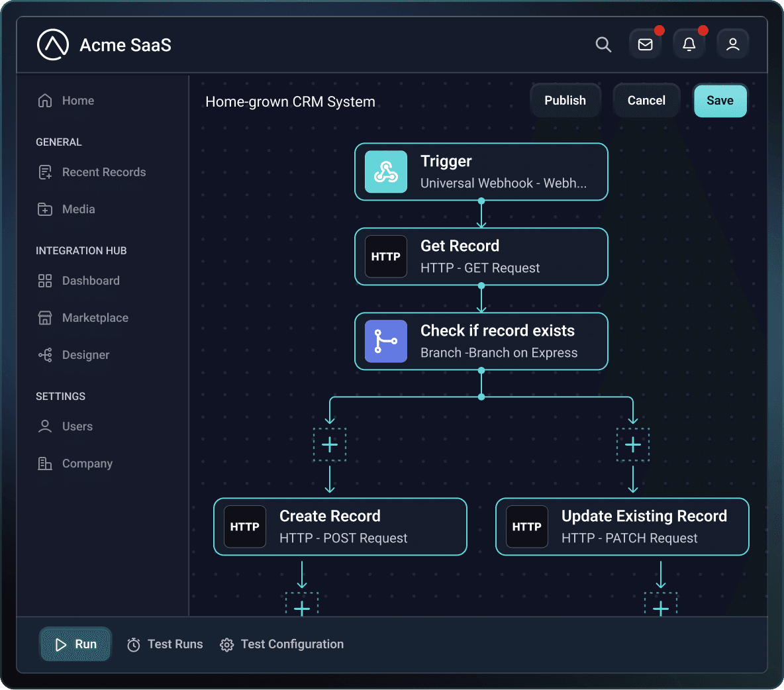784x690 pixels.
Task: Click the Marketplace storefront icon
Action: point(45,317)
